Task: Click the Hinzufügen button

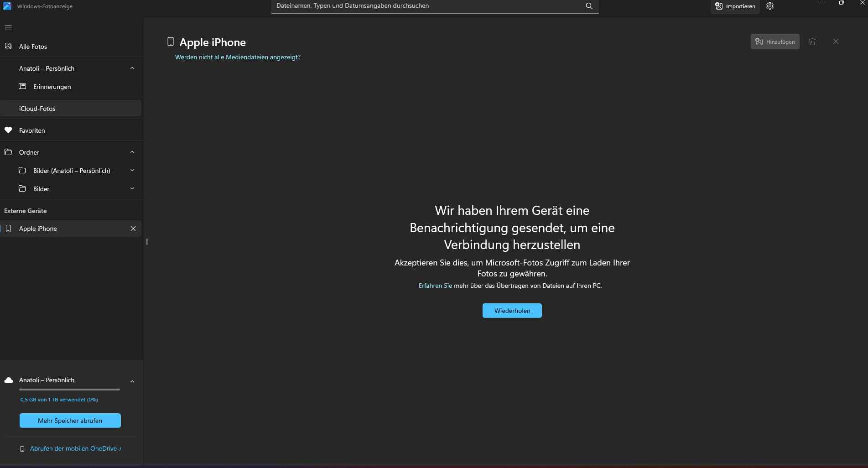Action: click(x=775, y=42)
